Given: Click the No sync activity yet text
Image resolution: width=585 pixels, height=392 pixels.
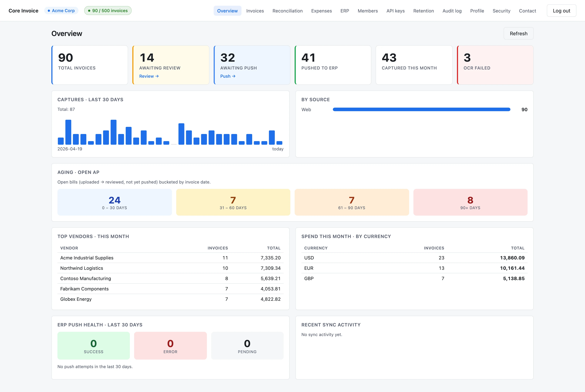Looking at the screenshot, I should (322, 334).
